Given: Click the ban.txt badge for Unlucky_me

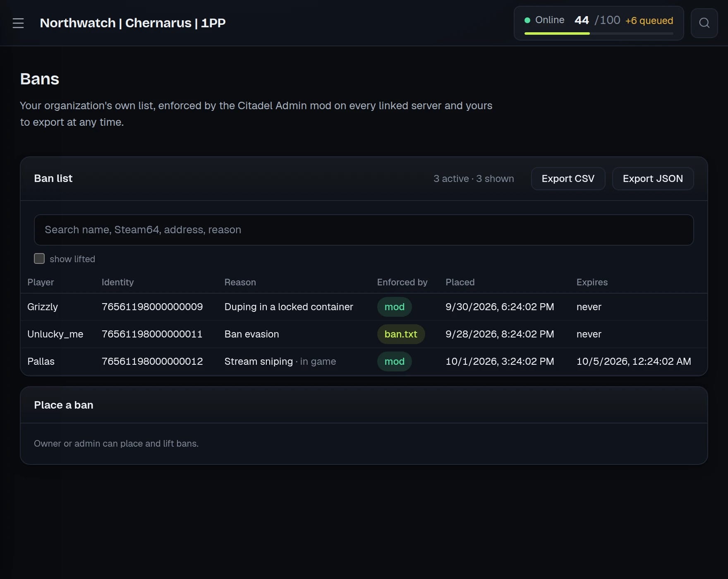Looking at the screenshot, I should click(401, 334).
